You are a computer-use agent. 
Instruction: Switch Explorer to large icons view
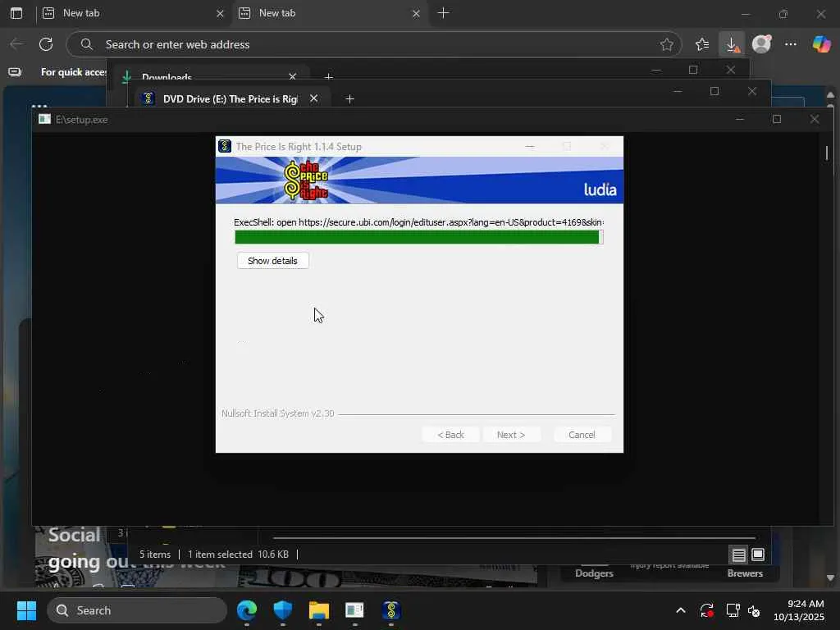[x=757, y=555]
